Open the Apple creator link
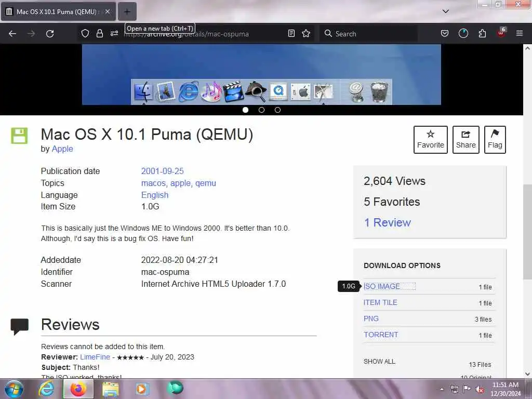 tap(62, 149)
